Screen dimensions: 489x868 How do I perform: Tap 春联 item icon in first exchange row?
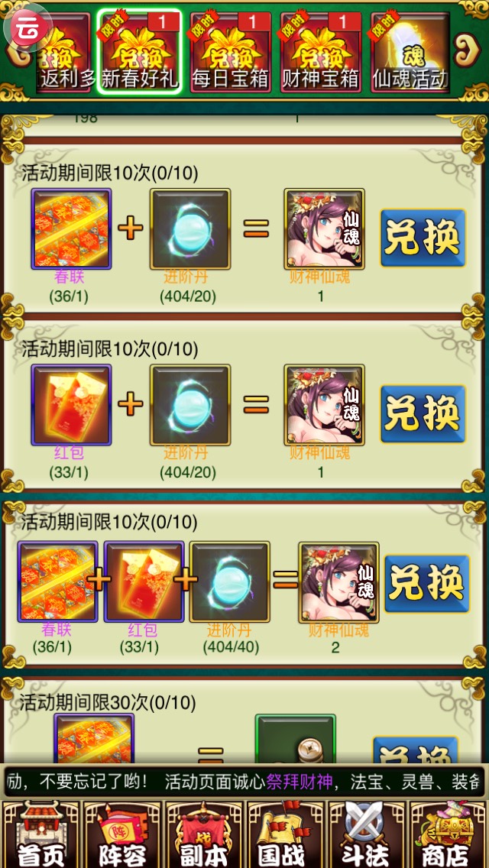coord(71,229)
